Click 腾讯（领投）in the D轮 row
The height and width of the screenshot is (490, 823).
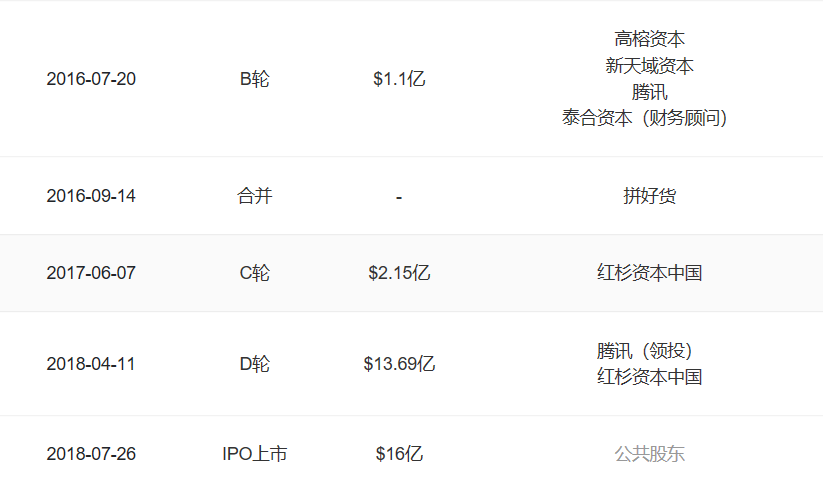(645, 350)
